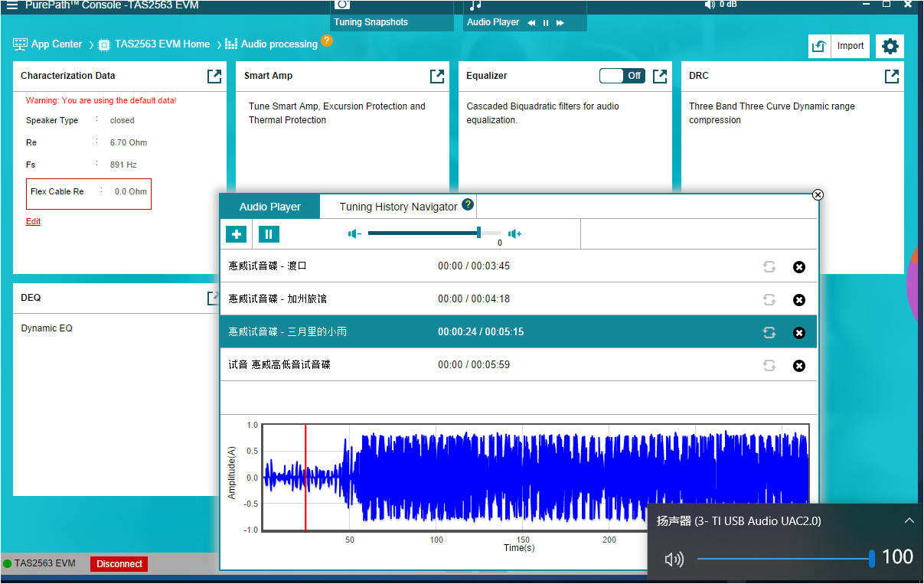
Task: Click the Import button
Action: pos(850,46)
